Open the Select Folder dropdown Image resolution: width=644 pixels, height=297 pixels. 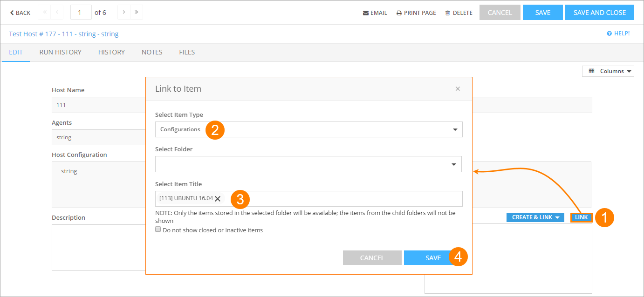308,164
